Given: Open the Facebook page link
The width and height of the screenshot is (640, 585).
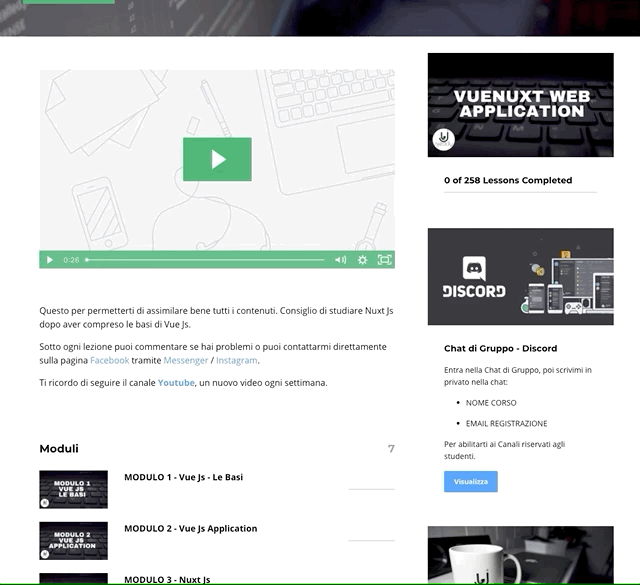Looking at the screenshot, I should click(109, 360).
